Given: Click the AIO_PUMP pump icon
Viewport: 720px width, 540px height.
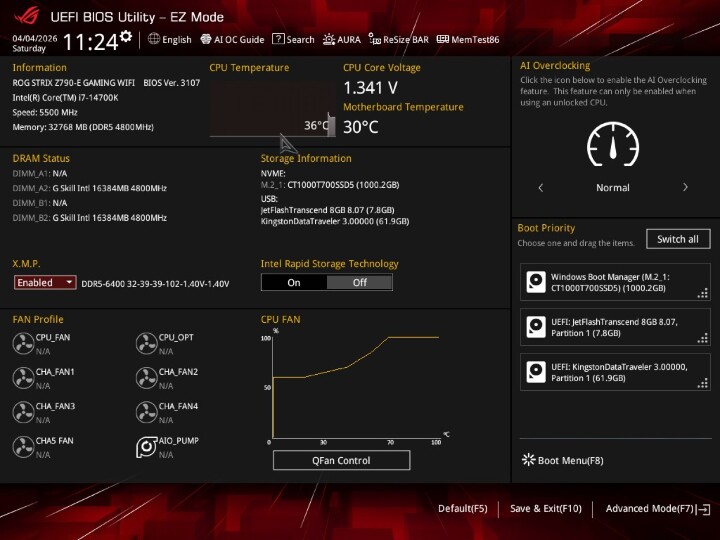Looking at the screenshot, I should (x=146, y=447).
